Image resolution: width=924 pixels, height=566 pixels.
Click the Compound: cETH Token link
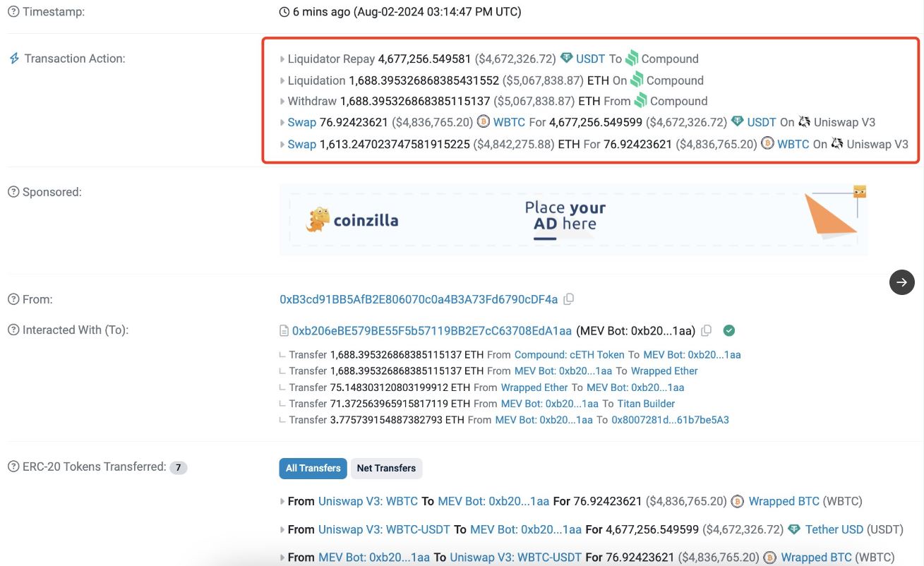coord(569,355)
